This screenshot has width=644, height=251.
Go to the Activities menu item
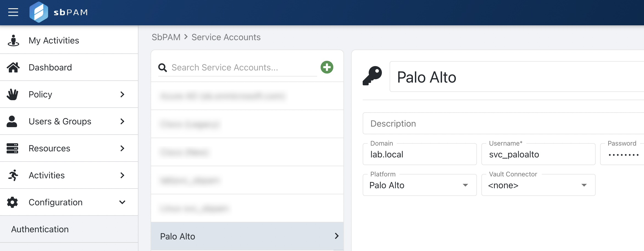[47, 175]
